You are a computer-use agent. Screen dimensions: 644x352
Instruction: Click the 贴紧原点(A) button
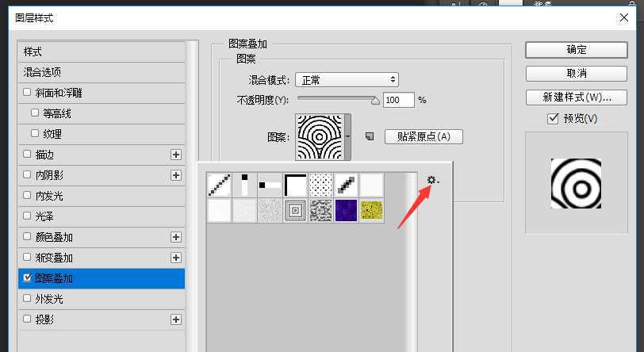424,136
